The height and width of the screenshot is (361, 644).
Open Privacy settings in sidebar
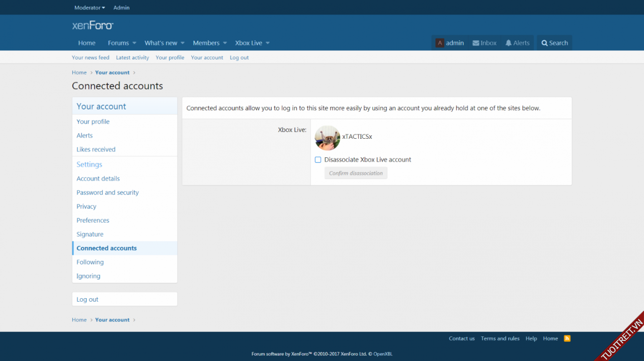coord(86,207)
